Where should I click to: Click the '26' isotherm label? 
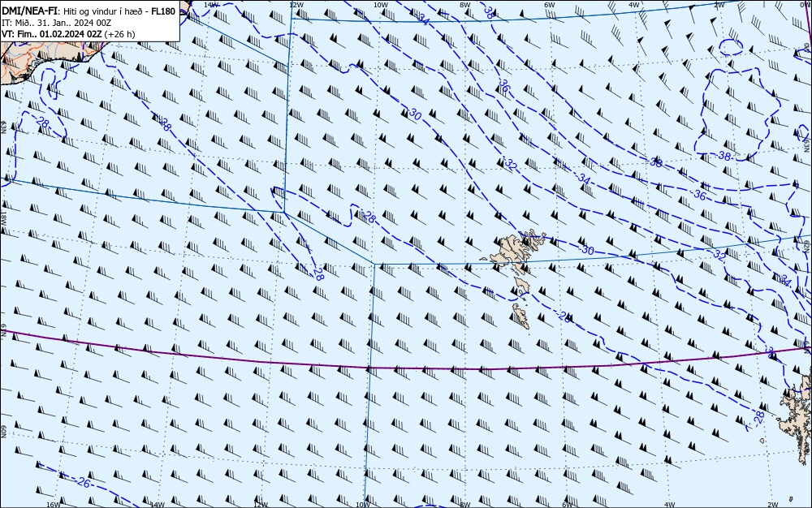click(x=84, y=482)
